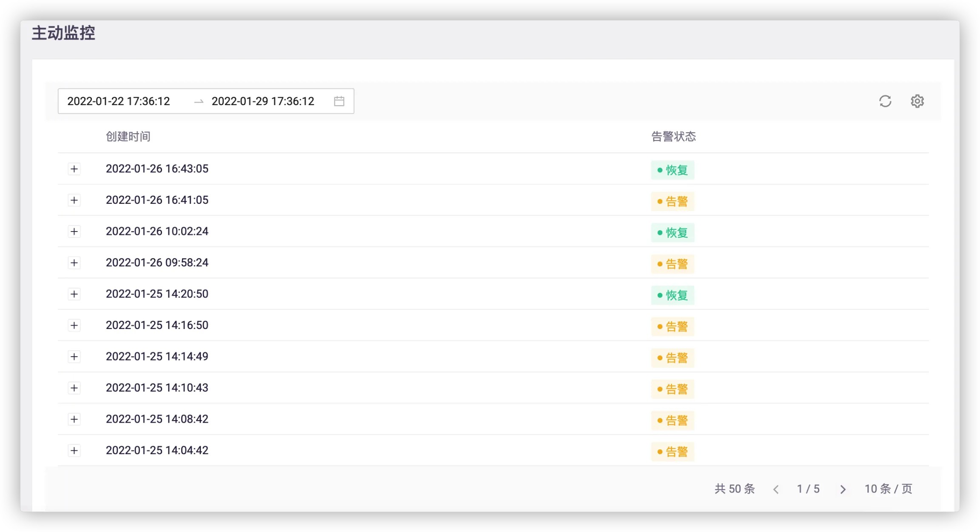This screenshot has width=980, height=532.
Task: Expand row 2022-01-26 10:02:24
Action: click(74, 232)
